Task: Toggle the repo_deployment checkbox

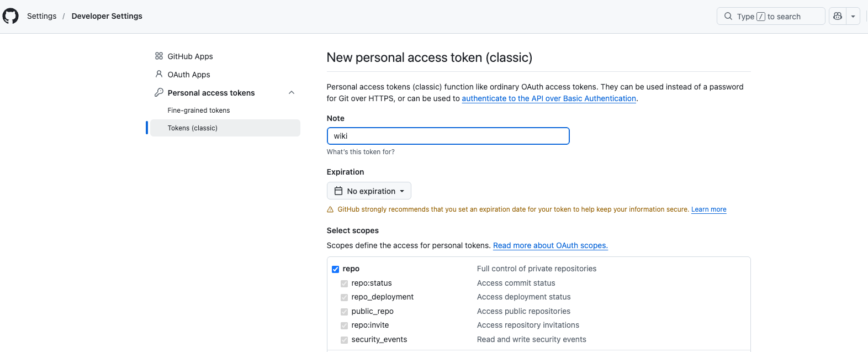Action: (x=344, y=297)
